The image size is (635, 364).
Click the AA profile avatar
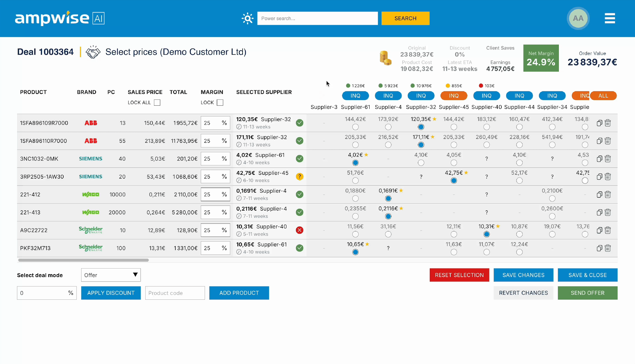(578, 18)
